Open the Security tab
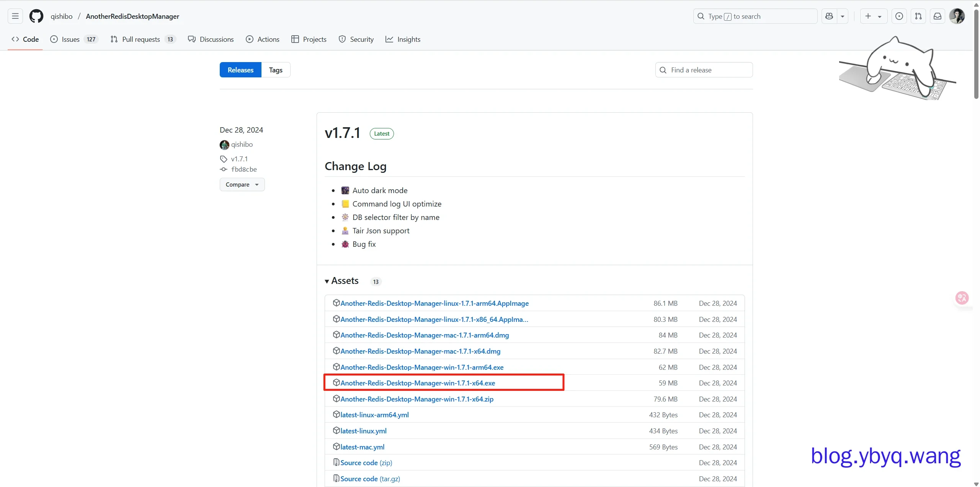The height and width of the screenshot is (487, 980). 356,39
